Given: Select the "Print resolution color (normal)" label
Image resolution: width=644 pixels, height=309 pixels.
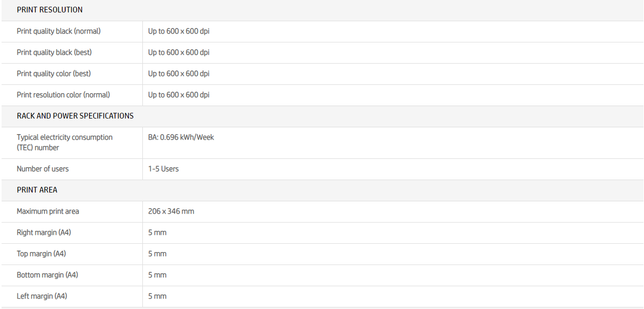Looking at the screenshot, I should click(x=63, y=95).
